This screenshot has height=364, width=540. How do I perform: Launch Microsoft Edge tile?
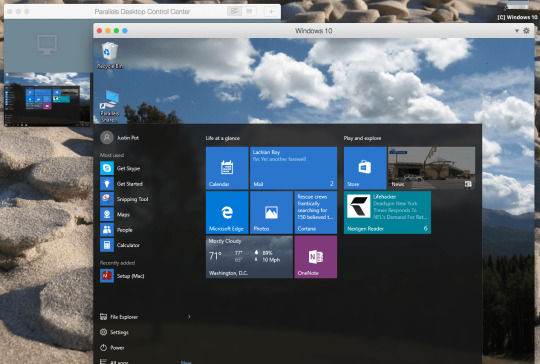(x=227, y=212)
